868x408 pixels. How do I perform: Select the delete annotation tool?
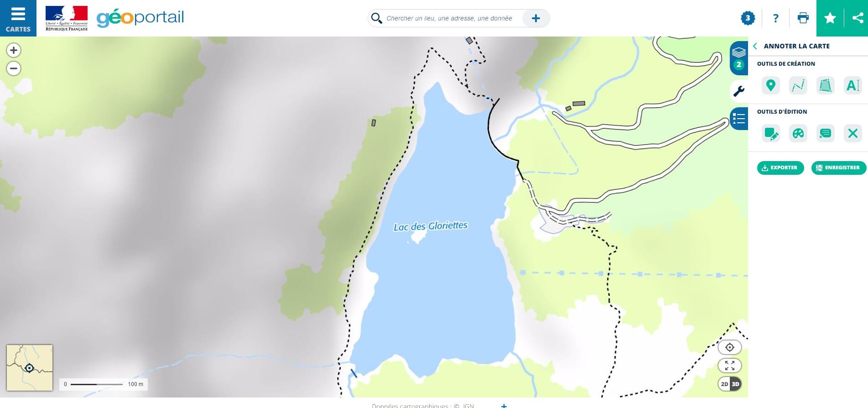[852, 133]
